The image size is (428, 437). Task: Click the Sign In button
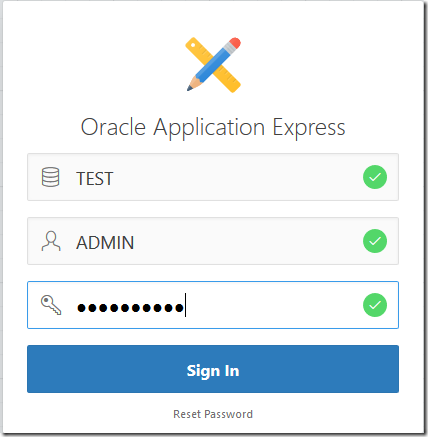coord(213,369)
